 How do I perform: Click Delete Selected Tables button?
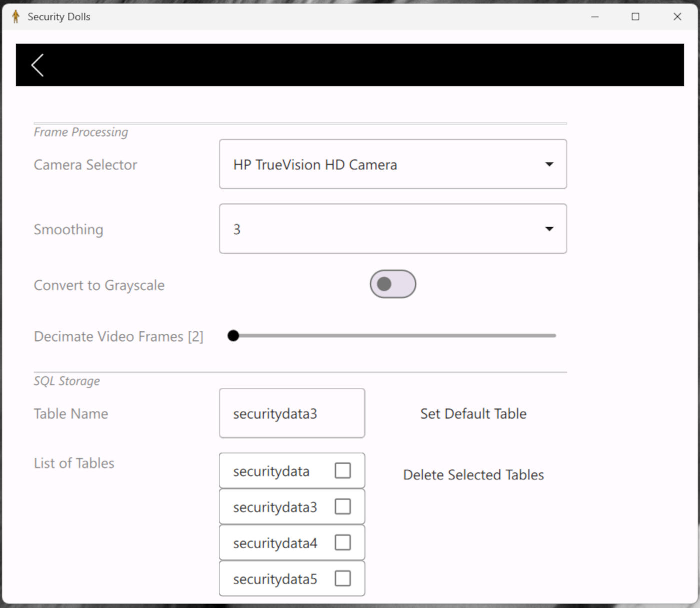473,475
